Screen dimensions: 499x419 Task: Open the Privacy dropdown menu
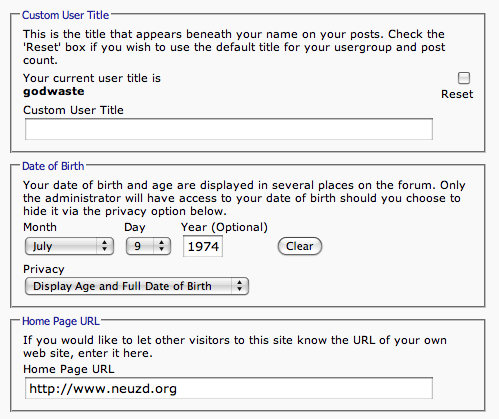[x=137, y=286]
